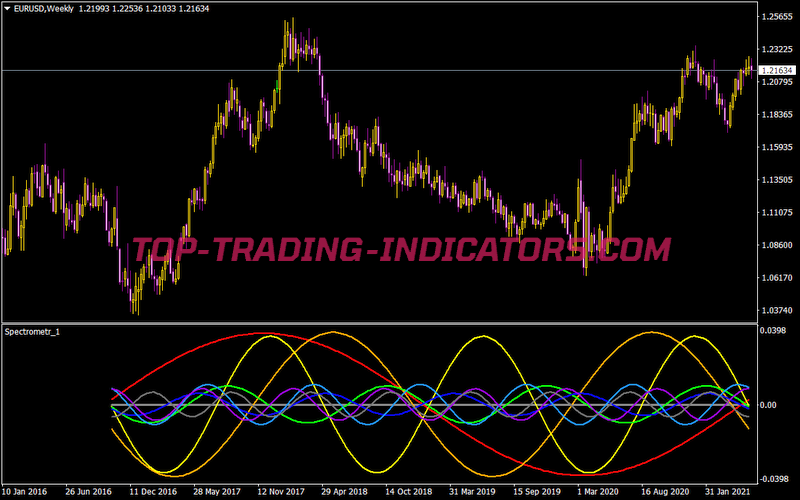The width and height of the screenshot is (800, 500).
Task: Select the current price tag 1.21634
Action: [x=778, y=70]
